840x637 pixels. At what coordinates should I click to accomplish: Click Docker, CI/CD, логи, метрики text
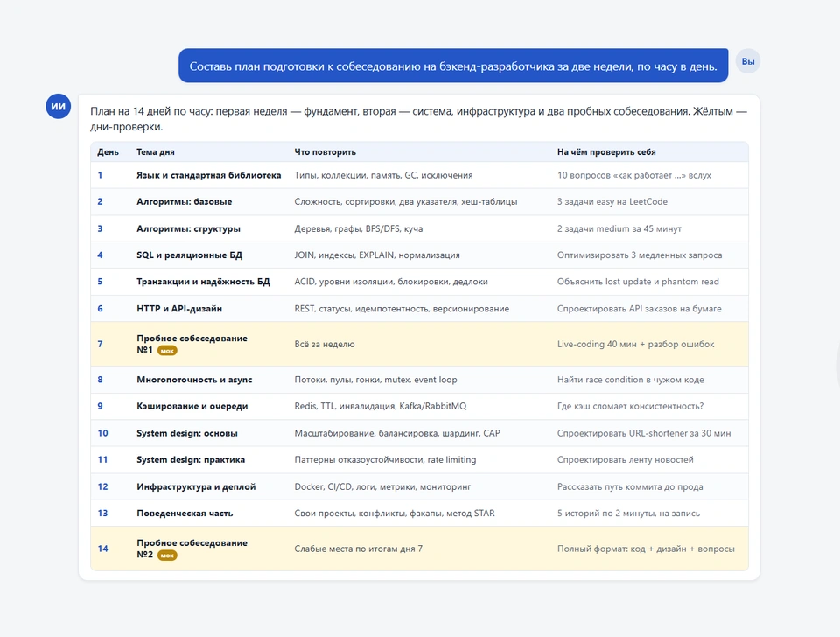382,486
